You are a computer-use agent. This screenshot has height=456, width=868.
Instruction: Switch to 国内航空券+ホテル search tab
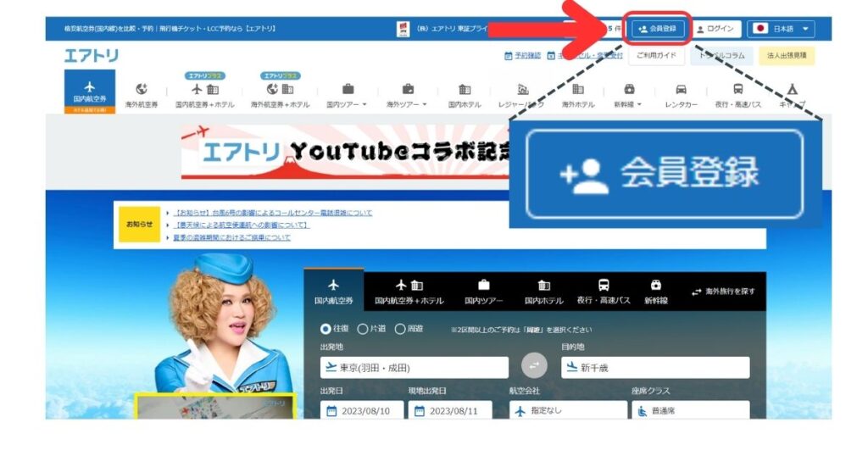click(x=409, y=292)
